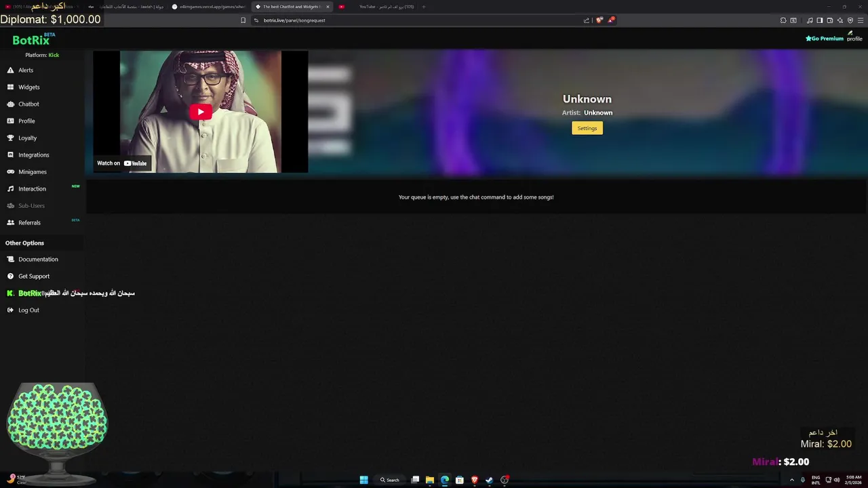The image size is (868, 488).
Task: Open browser extensions puzzle icon
Action: [783, 20]
